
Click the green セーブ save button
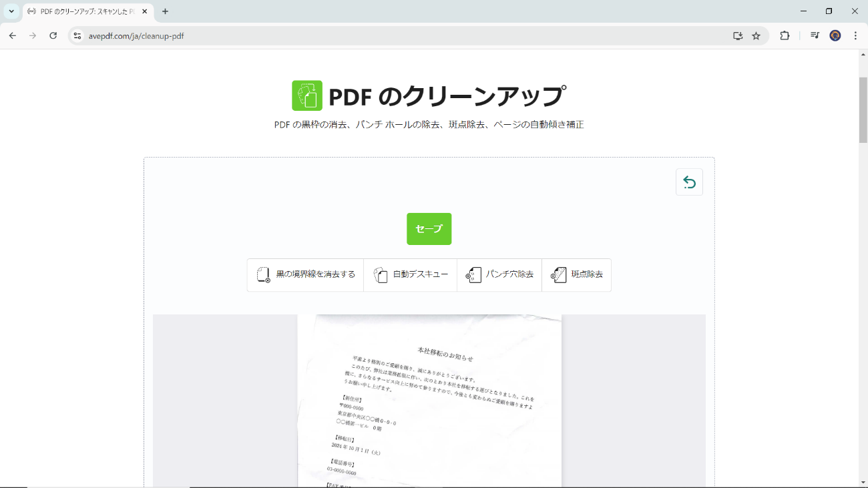(x=429, y=229)
